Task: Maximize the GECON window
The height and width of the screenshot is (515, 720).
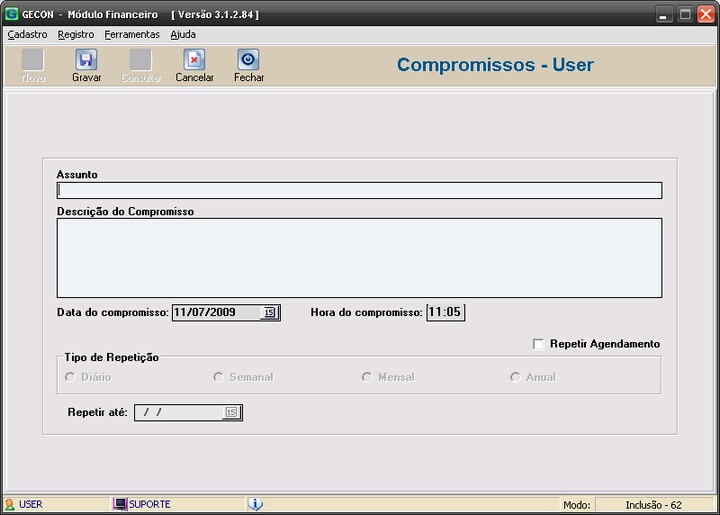Action: (685, 14)
